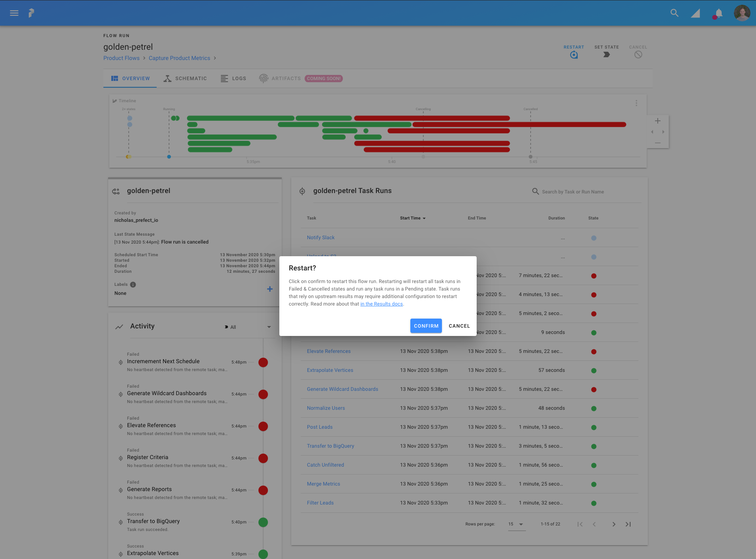
Task: Click the Running marker on the timeline
Action: pyautogui.click(x=169, y=157)
